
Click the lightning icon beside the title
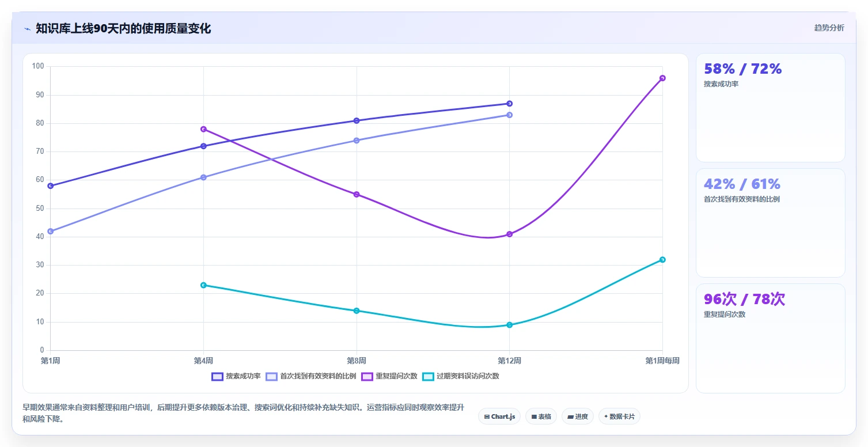[27, 29]
